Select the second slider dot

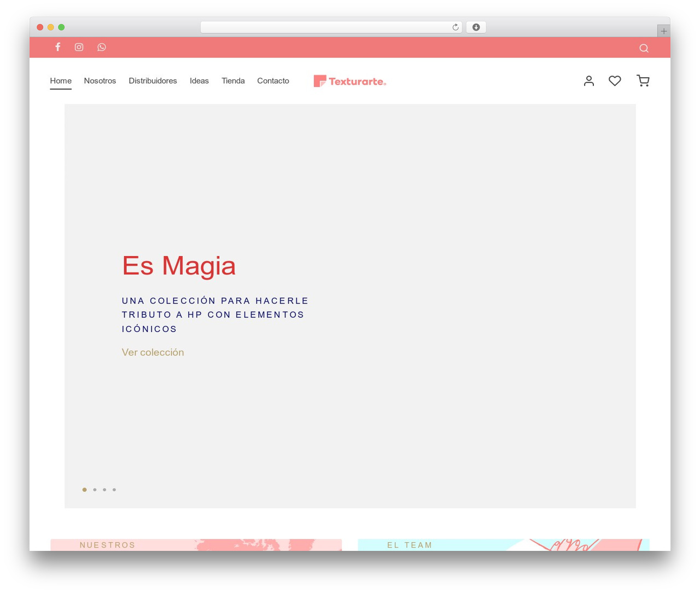click(x=95, y=490)
